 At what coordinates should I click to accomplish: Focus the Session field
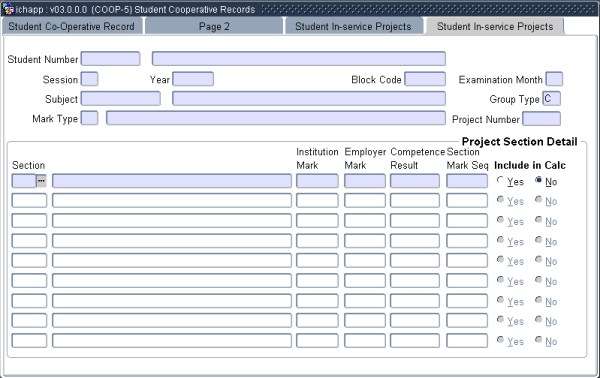90,79
